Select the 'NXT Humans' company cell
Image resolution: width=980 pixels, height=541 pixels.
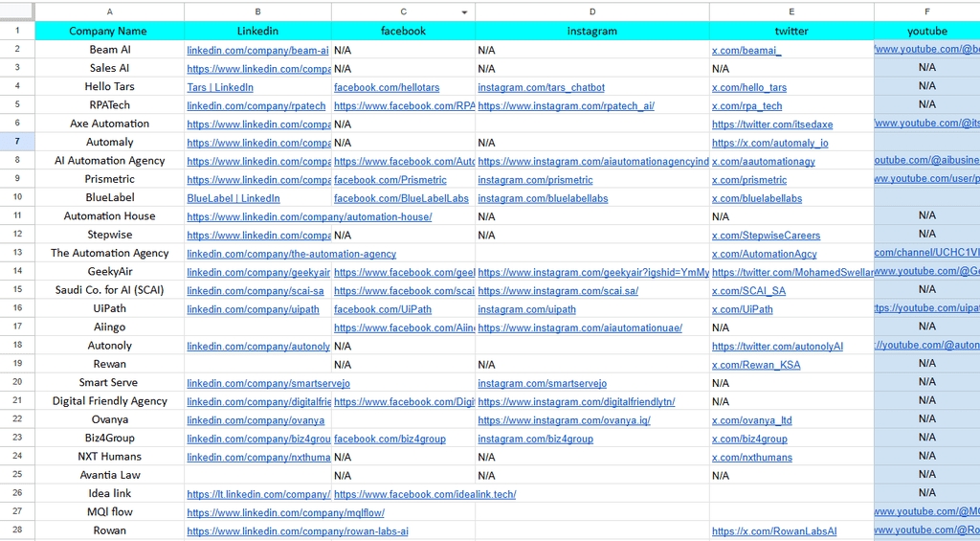pos(109,456)
